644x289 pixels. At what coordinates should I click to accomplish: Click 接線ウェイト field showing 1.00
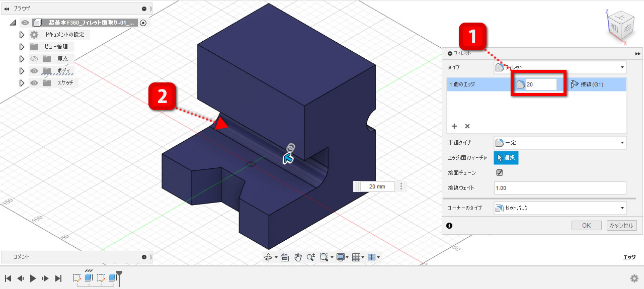(560, 188)
